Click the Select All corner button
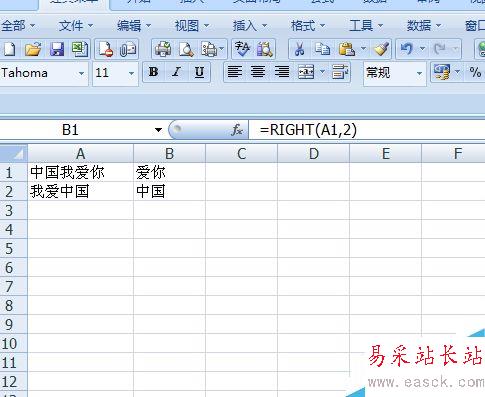 click(13, 154)
